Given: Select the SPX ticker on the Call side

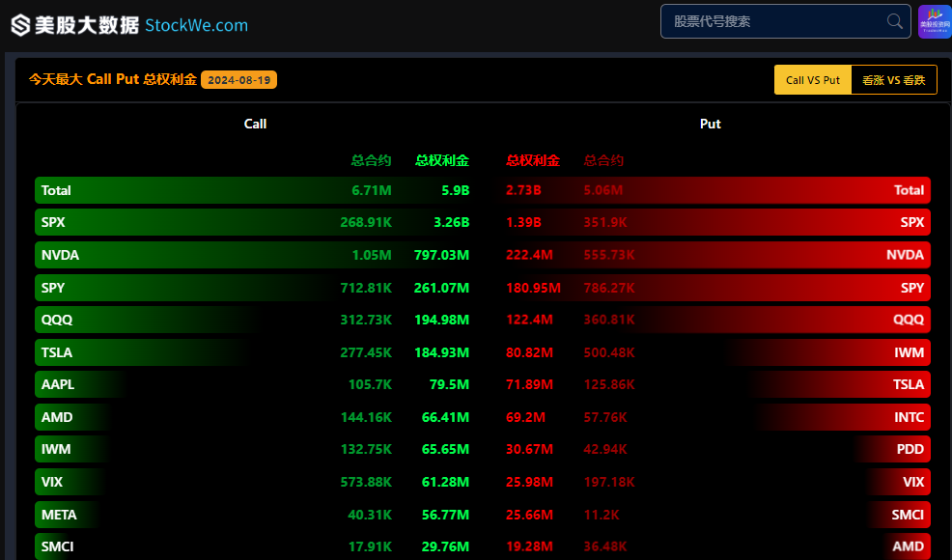Looking at the screenshot, I should [53, 222].
